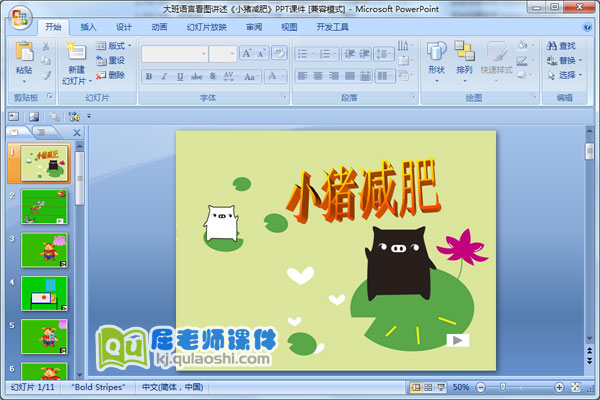Toggle Underline formatting

tap(180, 77)
